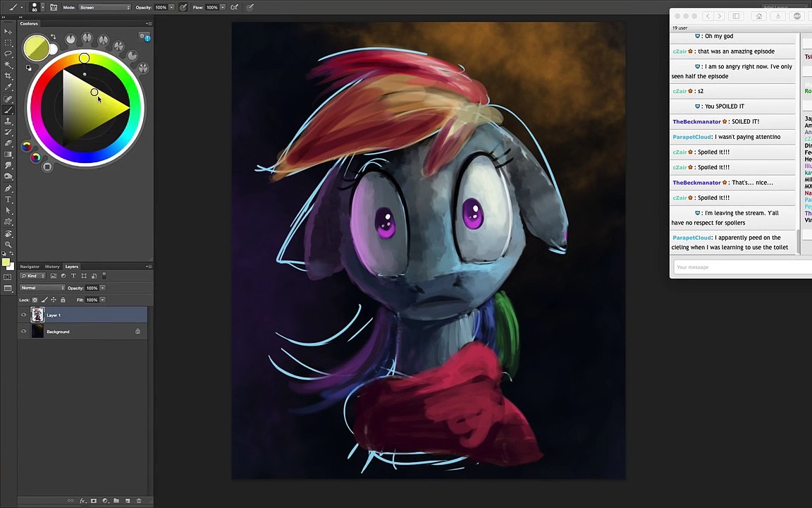The width and height of the screenshot is (812, 508).
Task: Toggle lock position
Action: [54, 300]
